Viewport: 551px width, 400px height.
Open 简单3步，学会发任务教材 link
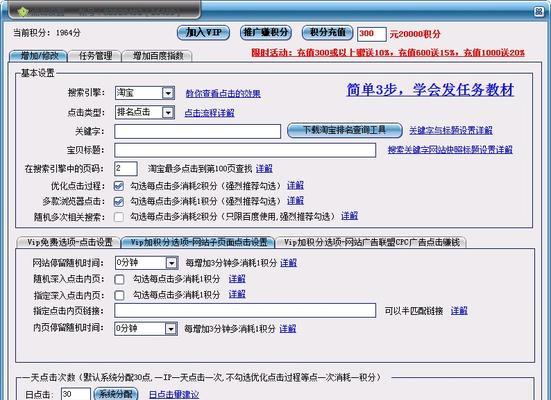tap(430, 90)
